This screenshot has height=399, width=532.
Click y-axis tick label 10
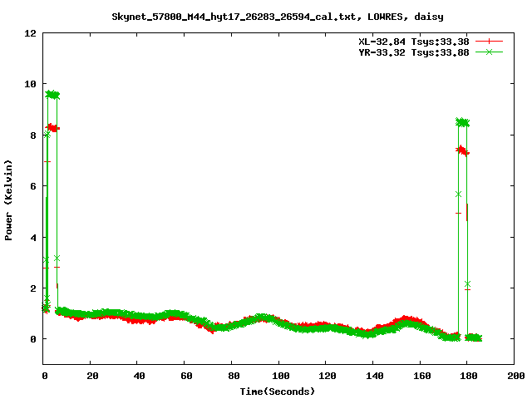[30, 84]
